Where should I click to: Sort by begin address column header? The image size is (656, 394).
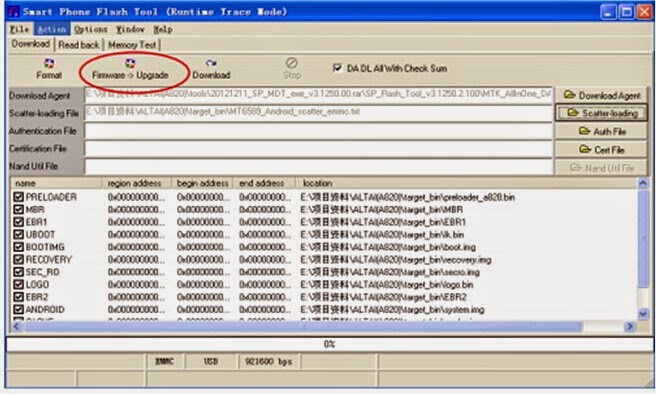tap(202, 183)
